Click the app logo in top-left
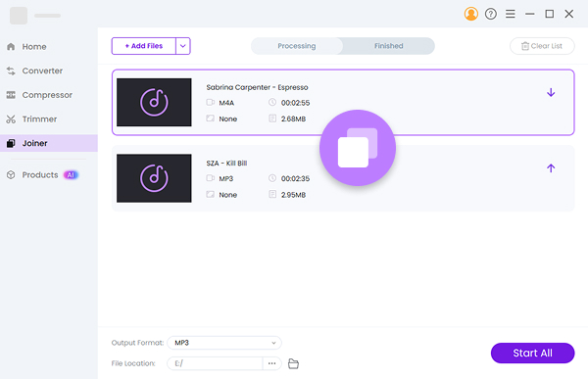 pos(19,16)
